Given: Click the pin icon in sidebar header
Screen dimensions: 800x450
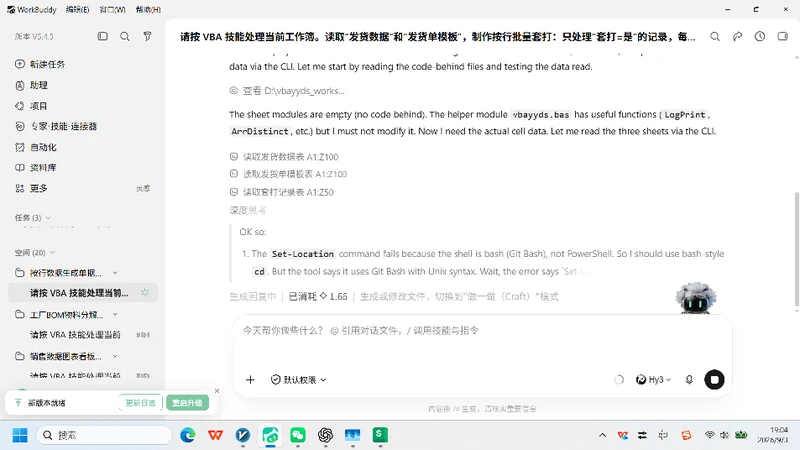Looking at the screenshot, I should tap(147, 36).
